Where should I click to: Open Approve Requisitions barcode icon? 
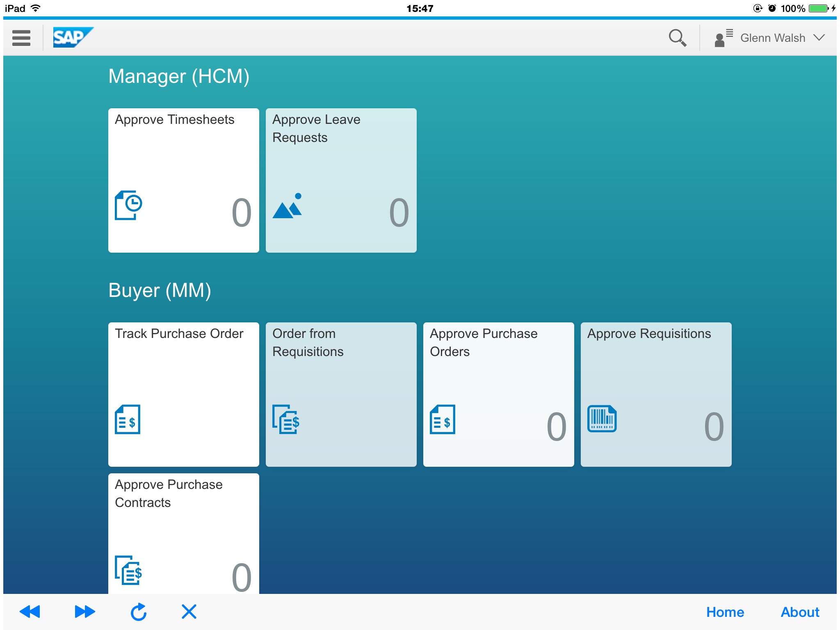602,419
